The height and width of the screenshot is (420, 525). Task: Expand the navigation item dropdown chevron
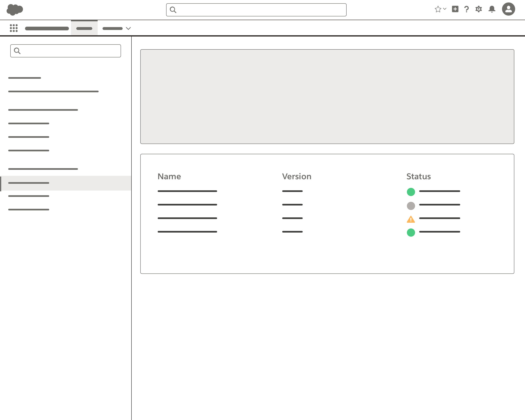tap(128, 29)
